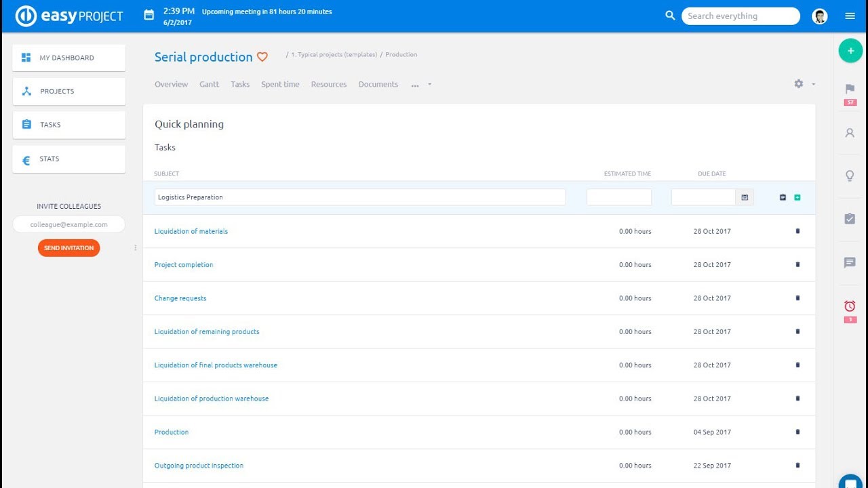Click the colleague email input field
This screenshot has height=488, width=868.
[x=68, y=224]
